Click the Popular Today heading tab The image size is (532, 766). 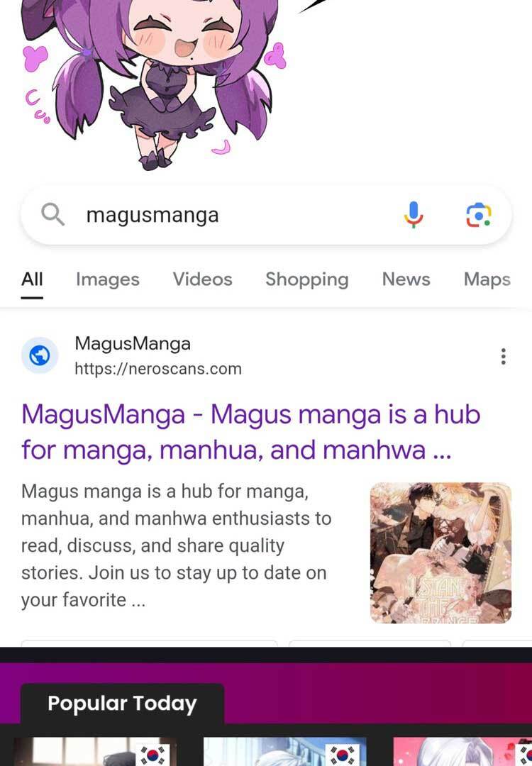(x=122, y=704)
